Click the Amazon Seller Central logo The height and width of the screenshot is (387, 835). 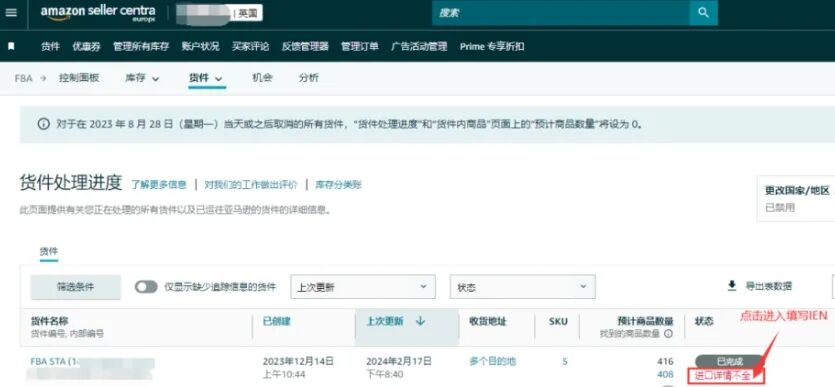98,13
